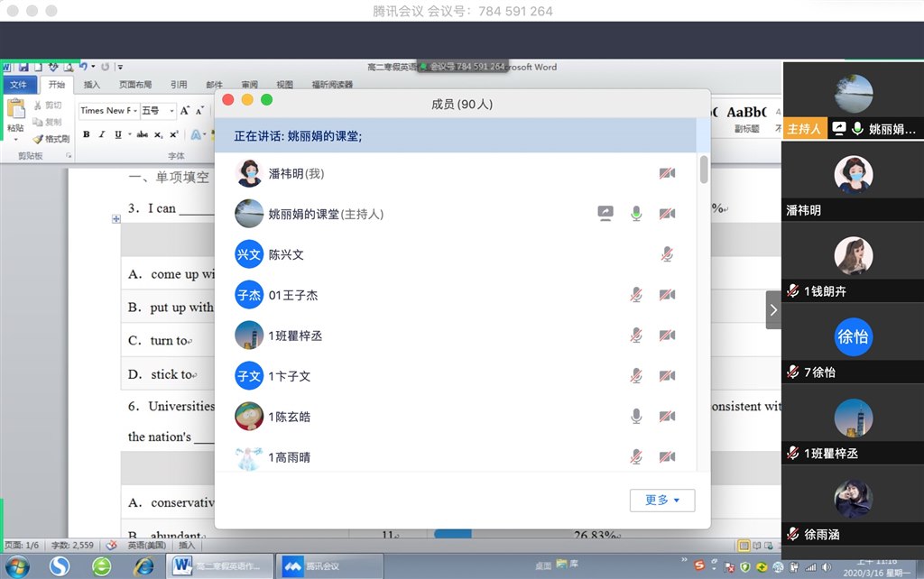Click the shrink font icon
924x579 pixels.
(199, 110)
